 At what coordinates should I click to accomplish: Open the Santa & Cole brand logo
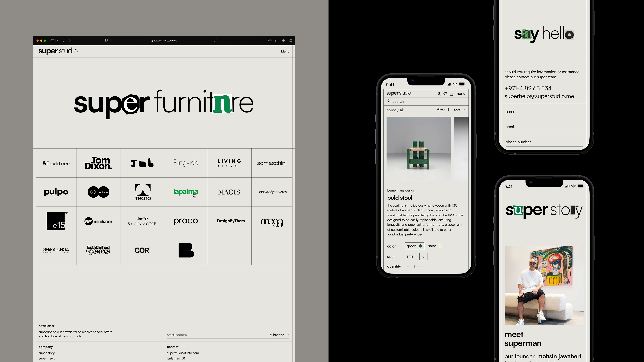pos(142,221)
